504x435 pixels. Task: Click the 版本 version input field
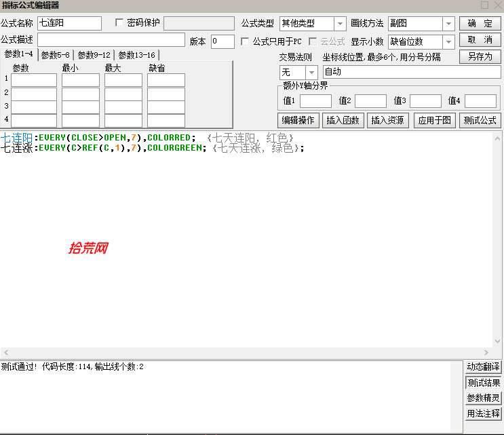coord(222,41)
